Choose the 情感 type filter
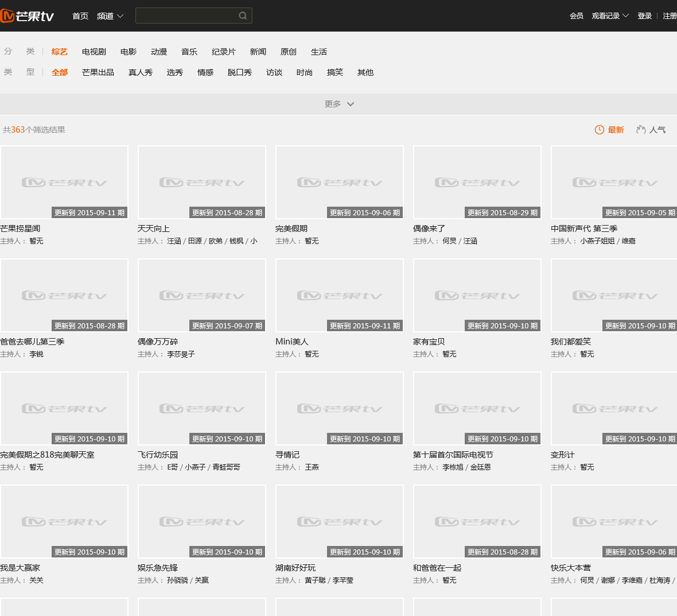Screen dimensions: 677x616 tap(205, 72)
